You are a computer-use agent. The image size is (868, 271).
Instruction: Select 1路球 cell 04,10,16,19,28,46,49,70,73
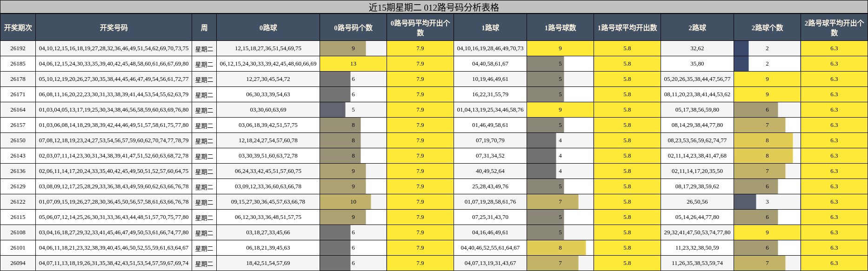pos(490,48)
